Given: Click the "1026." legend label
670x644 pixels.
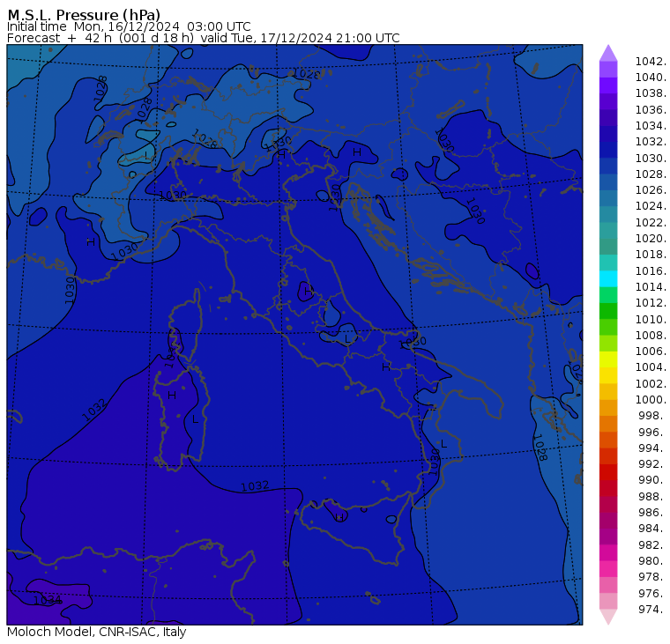Looking at the screenshot, I should 651,190.
